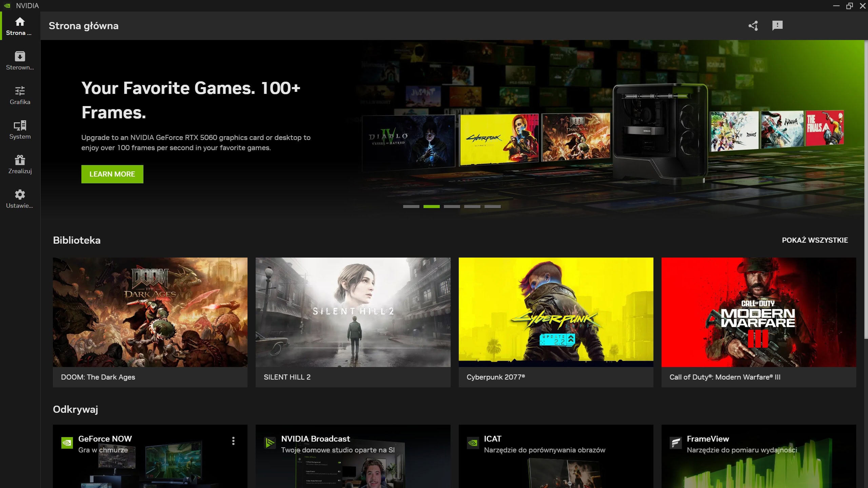Click the Biblioteka section heading
Viewport: 868px width, 488px height.
click(77, 240)
